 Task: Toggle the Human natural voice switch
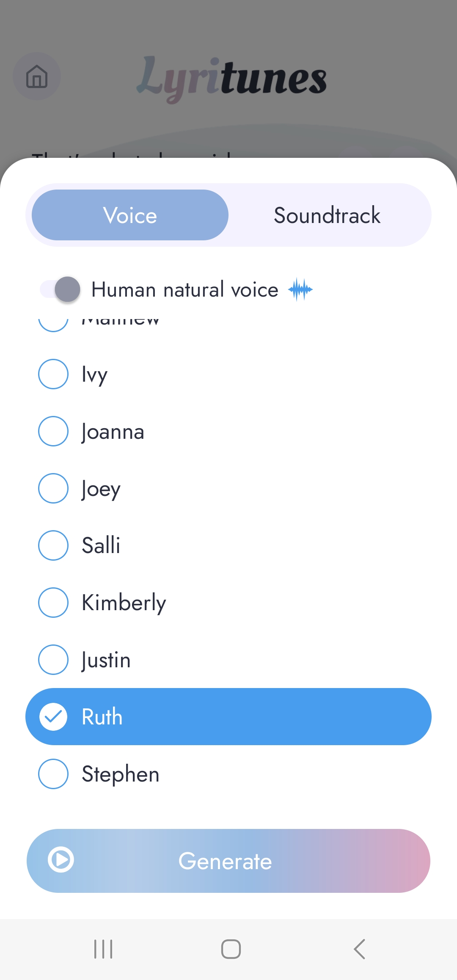click(60, 289)
